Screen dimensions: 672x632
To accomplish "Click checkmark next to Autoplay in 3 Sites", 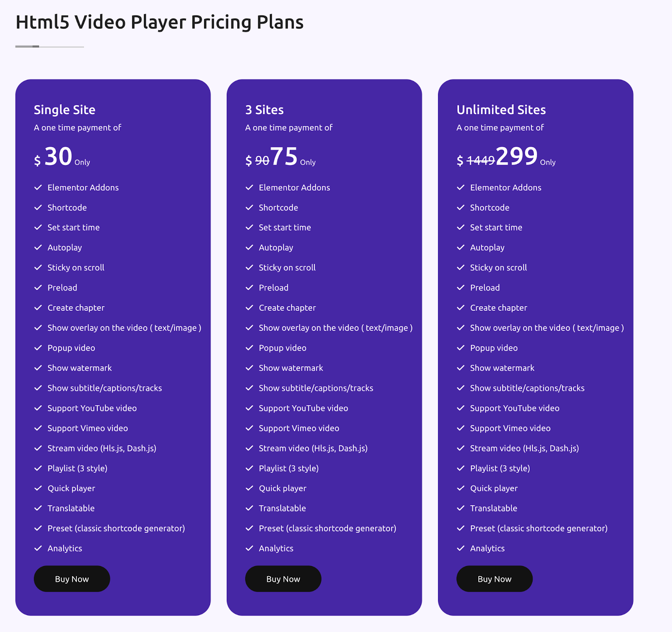I will [249, 247].
